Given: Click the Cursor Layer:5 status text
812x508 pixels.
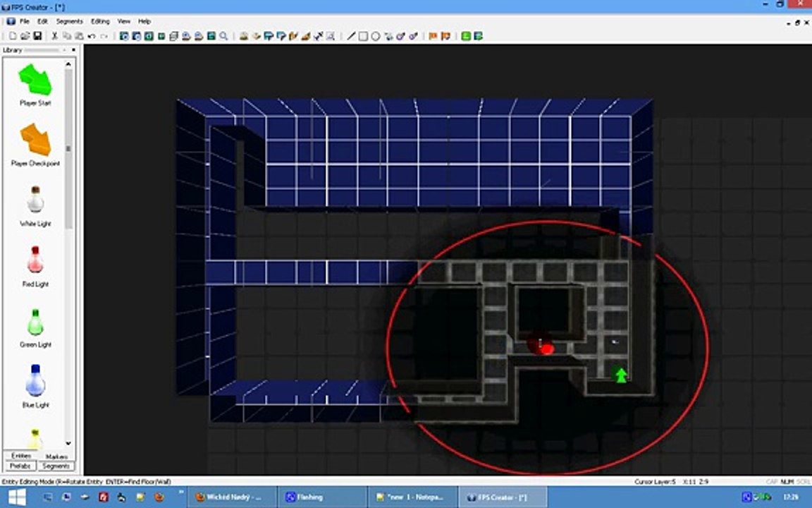Looking at the screenshot, I should point(655,482).
